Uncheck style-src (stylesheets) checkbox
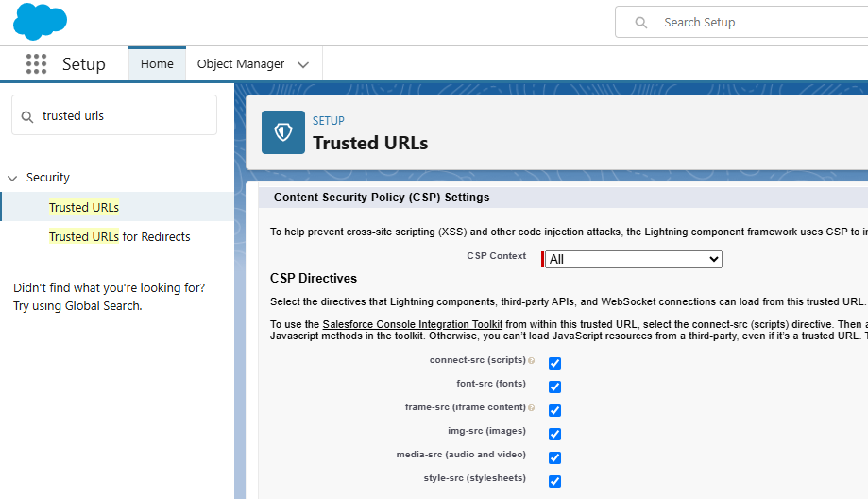The height and width of the screenshot is (499, 868). click(x=554, y=481)
